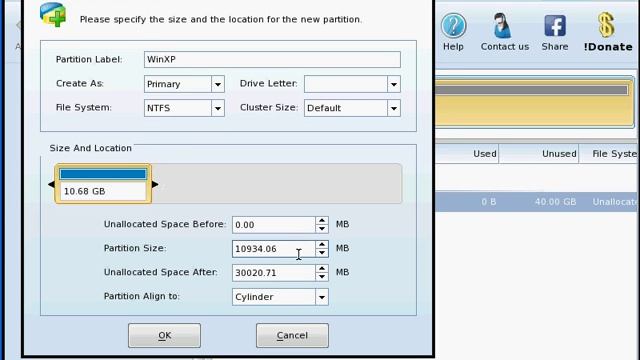Image resolution: width=640 pixels, height=360 pixels.
Task: Click the Used column header in main window
Action: tap(467, 154)
